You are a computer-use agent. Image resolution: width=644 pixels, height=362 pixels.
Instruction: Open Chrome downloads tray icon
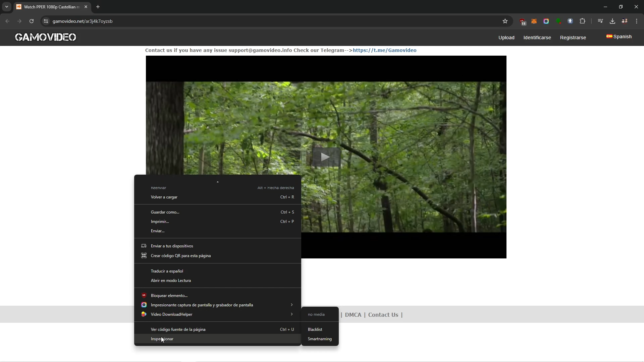coord(612,21)
